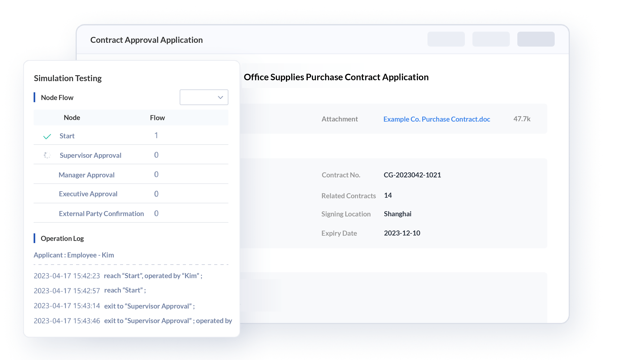Select the Manager Approval node
This screenshot has height=360, width=644.
click(86, 175)
